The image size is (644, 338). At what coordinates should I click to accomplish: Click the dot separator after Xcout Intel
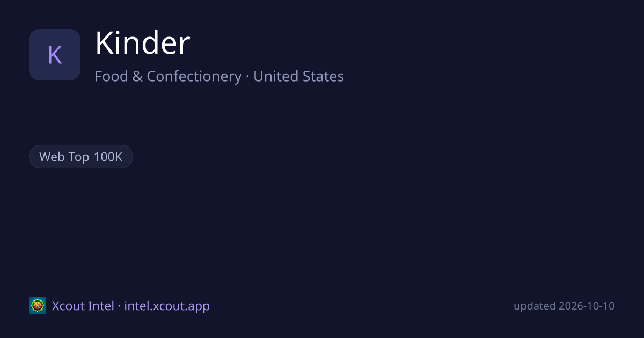click(x=119, y=306)
